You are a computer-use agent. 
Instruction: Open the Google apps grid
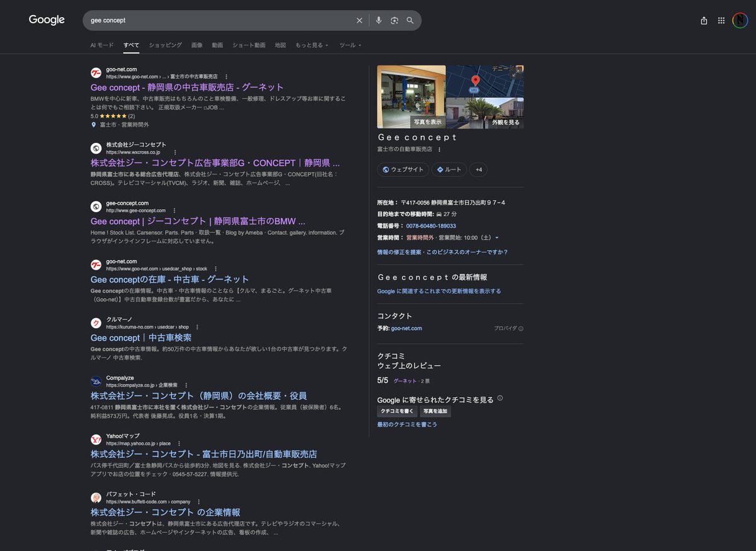coord(721,20)
